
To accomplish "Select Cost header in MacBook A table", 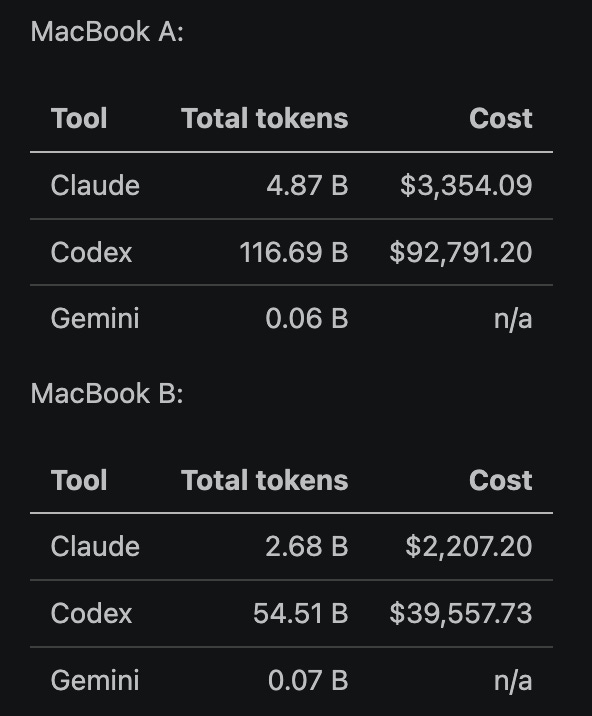I will (x=501, y=118).
